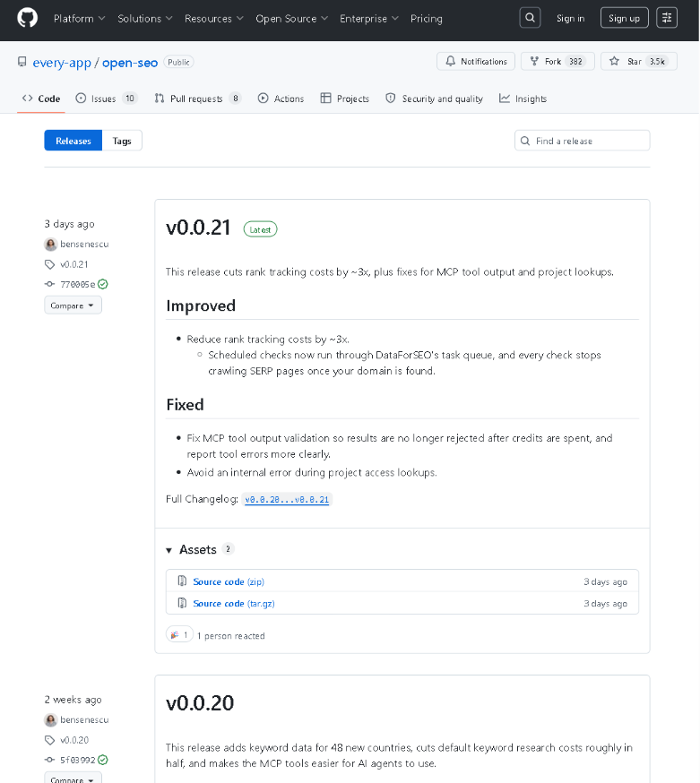Open the open-seo repository link
The height and width of the screenshot is (783, 700).
tap(130, 63)
